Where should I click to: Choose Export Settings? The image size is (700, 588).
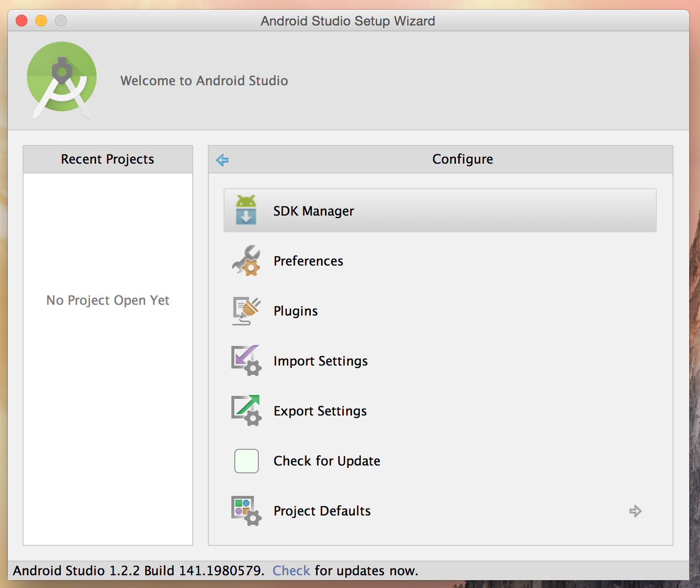tap(440, 411)
